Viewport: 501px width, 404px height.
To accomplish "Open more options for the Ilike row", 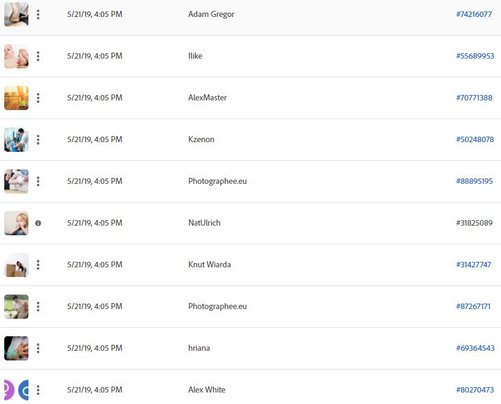I will (38, 56).
